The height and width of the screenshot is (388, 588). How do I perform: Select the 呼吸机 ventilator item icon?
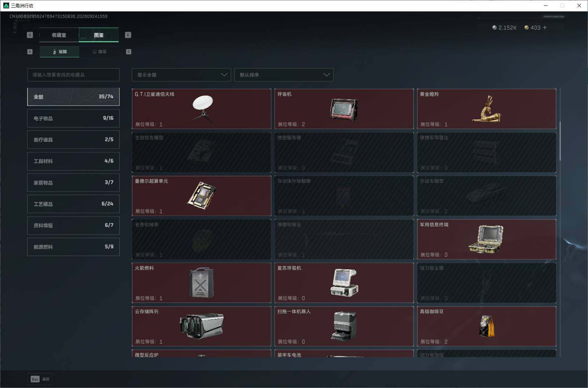(x=344, y=109)
